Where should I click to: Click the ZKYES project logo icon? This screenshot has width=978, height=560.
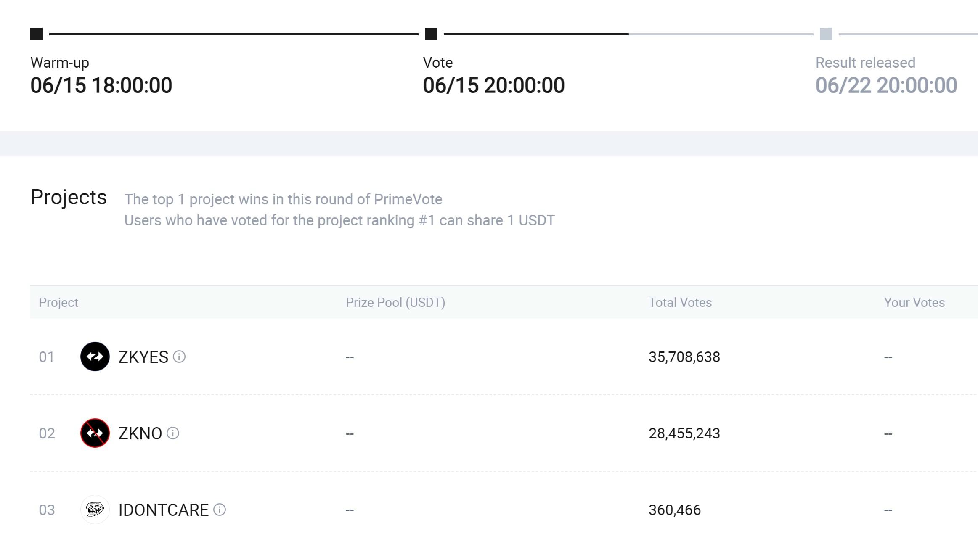95,357
